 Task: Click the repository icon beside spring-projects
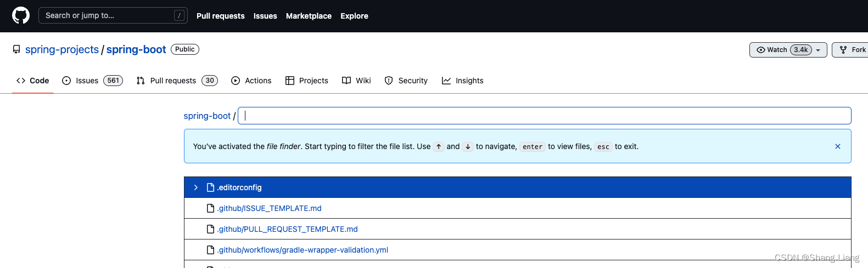(16, 49)
